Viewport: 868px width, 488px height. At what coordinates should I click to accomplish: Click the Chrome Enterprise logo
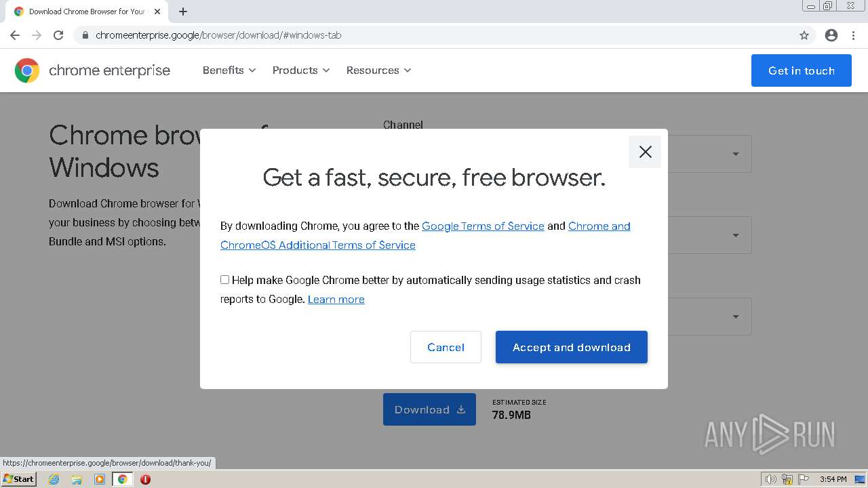click(x=92, y=70)
